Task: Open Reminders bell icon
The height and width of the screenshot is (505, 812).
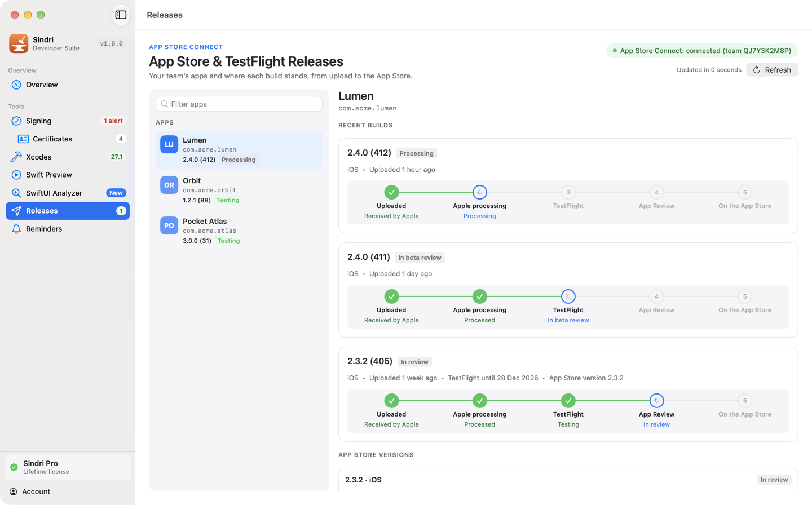Action: click(x=16, y=229)
